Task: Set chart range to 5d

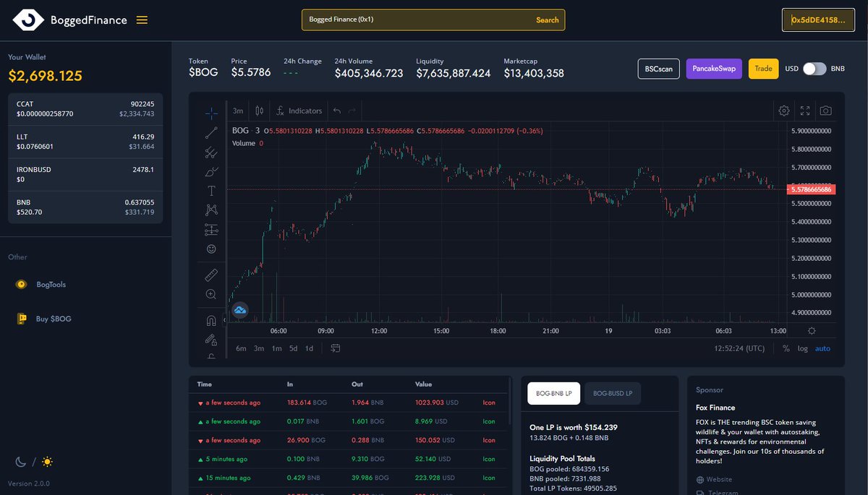Action: click(293, 348)
